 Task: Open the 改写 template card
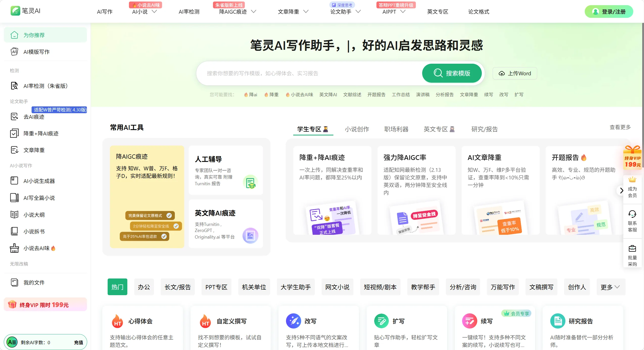click(x=318, y=328)
